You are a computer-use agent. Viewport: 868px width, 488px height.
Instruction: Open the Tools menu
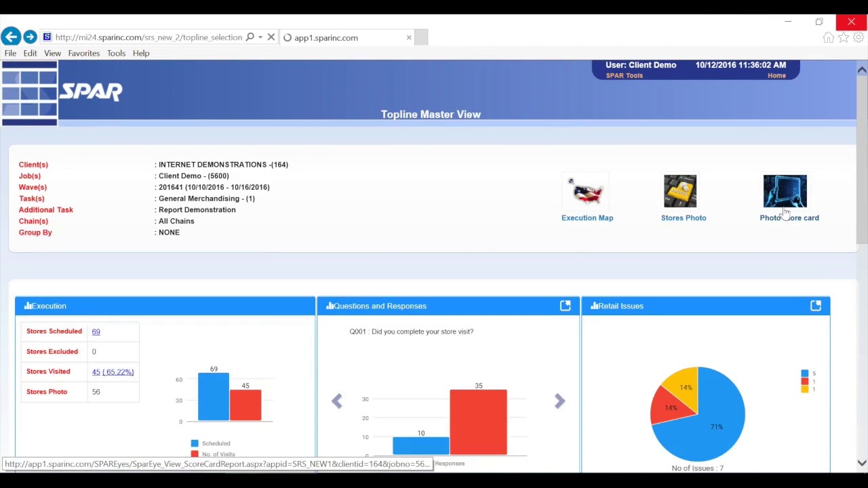pos(116,53)
